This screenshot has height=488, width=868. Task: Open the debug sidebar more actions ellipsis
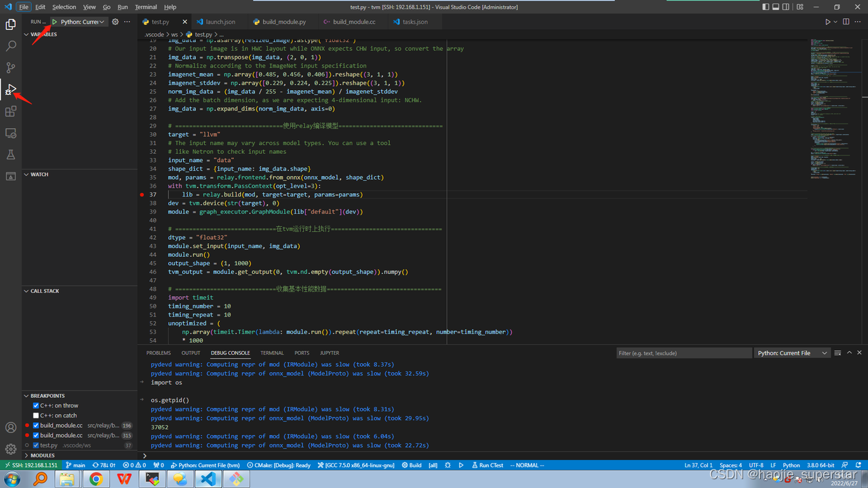[127, 22]
